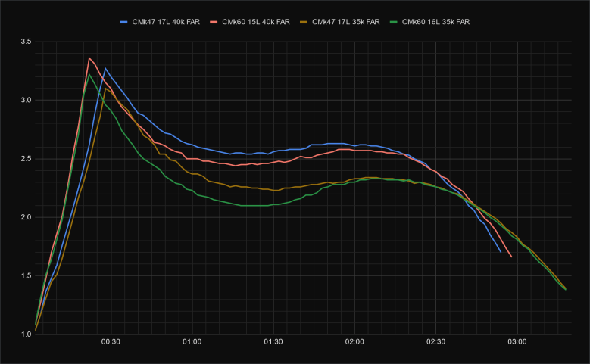Click the final endpoint of the blue line

click(501, 252)
